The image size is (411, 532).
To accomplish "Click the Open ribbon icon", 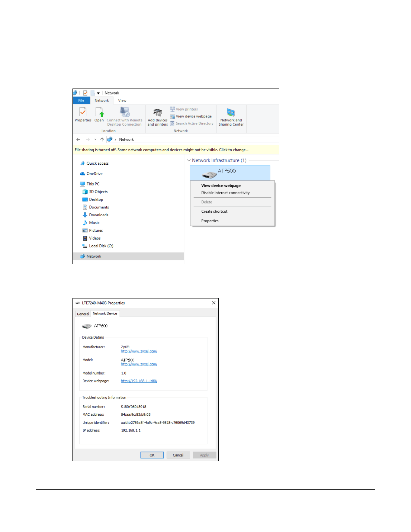I will click(x=99, y=115).
